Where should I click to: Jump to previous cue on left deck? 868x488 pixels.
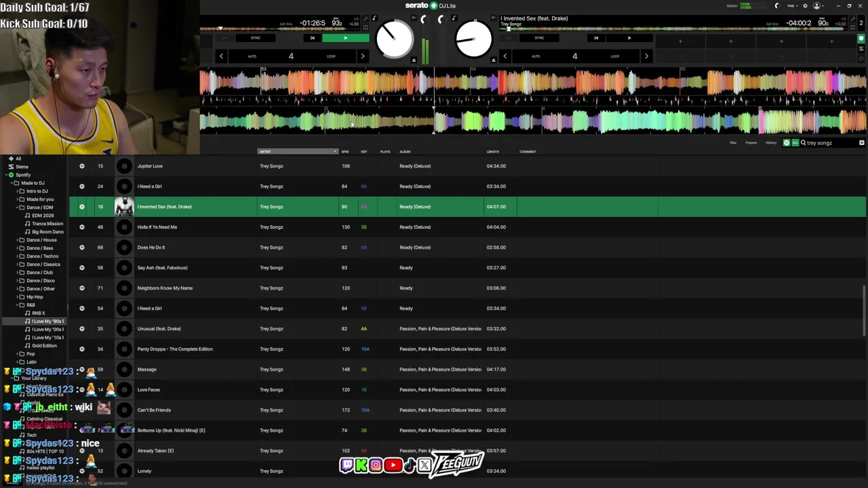tap(312, 38)
